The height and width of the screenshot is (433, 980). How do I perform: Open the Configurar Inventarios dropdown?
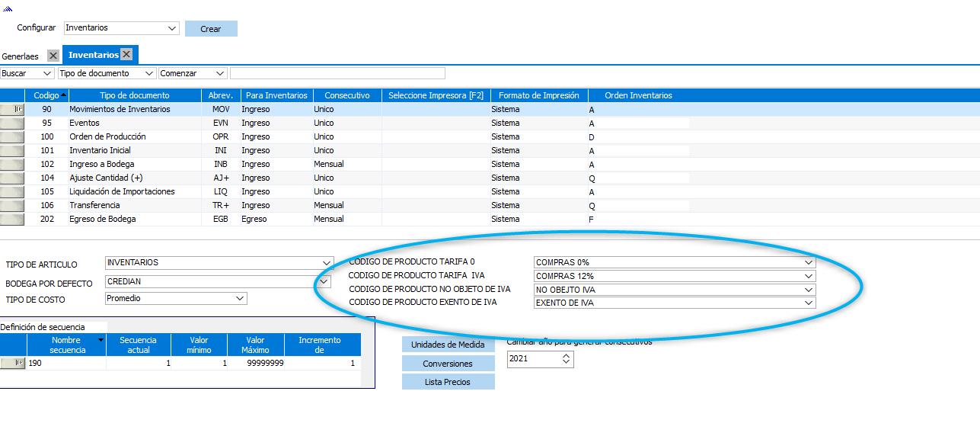(x=171, y=28)
